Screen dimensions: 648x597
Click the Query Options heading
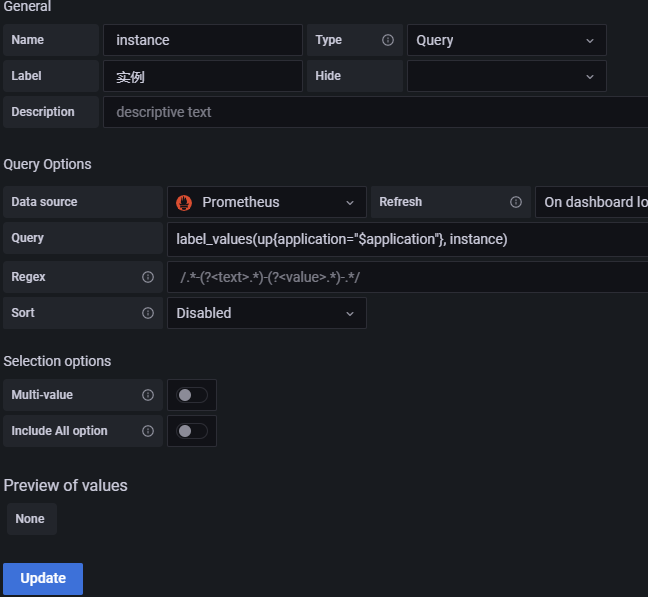point(48,164)
